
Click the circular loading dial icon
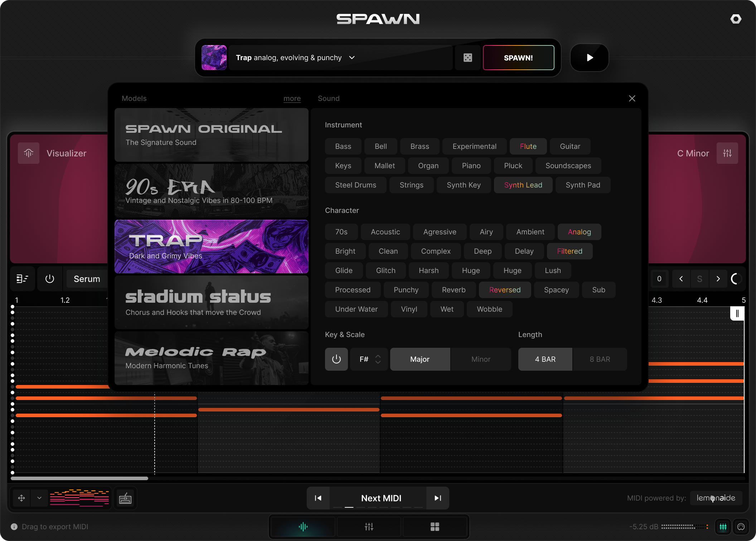(736, 279)
